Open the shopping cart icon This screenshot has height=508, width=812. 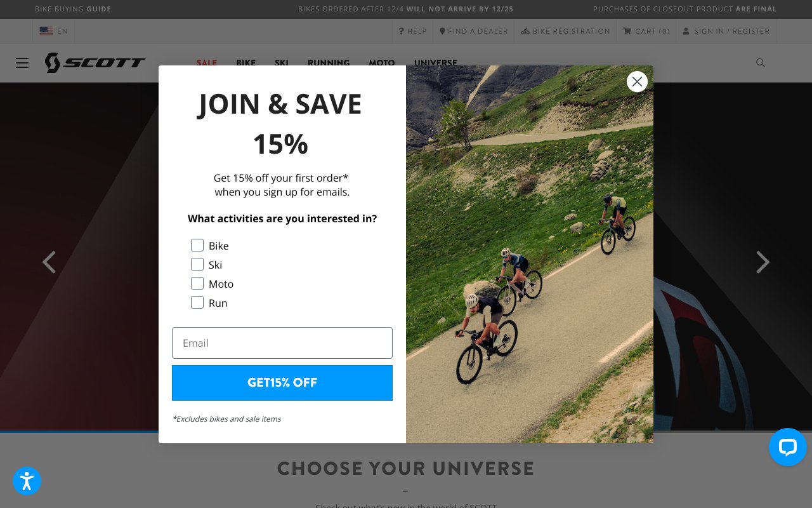tap(627, 31)
